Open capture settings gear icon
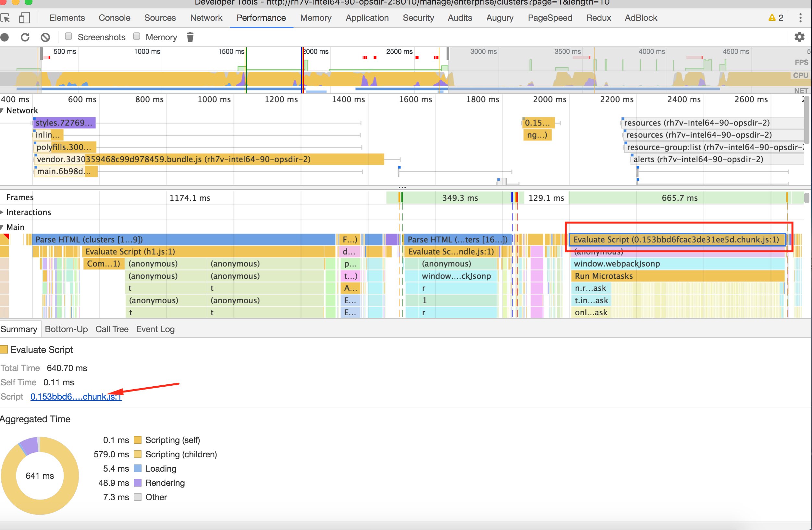The width and height of the screenshot is (812, 530). point(799,37)
